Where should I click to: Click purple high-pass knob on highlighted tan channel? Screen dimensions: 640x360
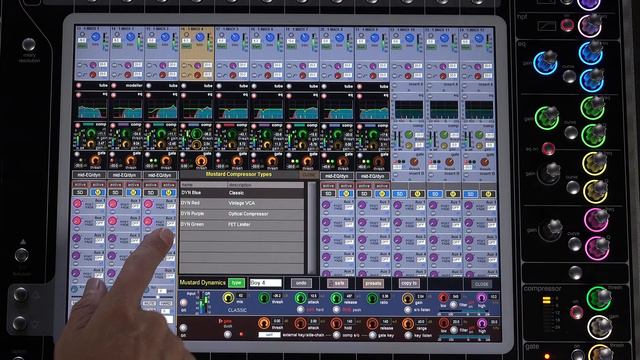coord(198,66)
